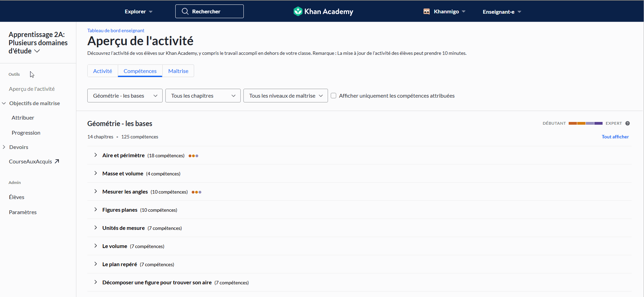This screenshot has width=644, height=297.
Task: Collapse the Objectifs de maîtrise section
Action: point(4,103)
